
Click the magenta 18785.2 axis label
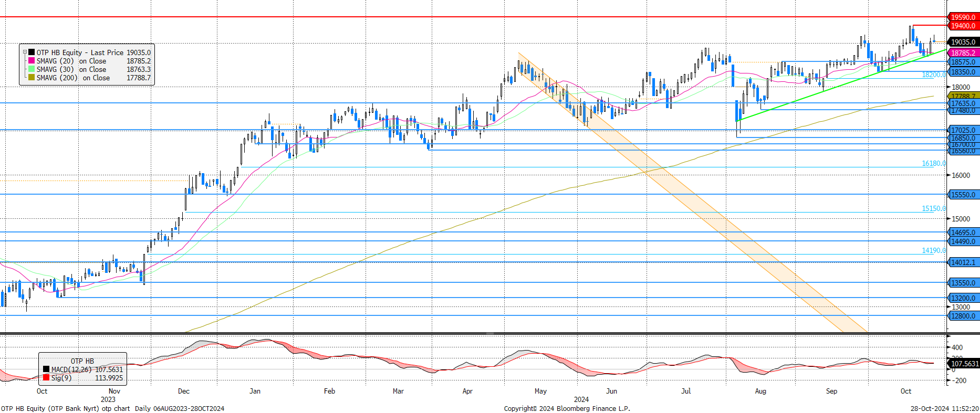click(x=963, y=53)
